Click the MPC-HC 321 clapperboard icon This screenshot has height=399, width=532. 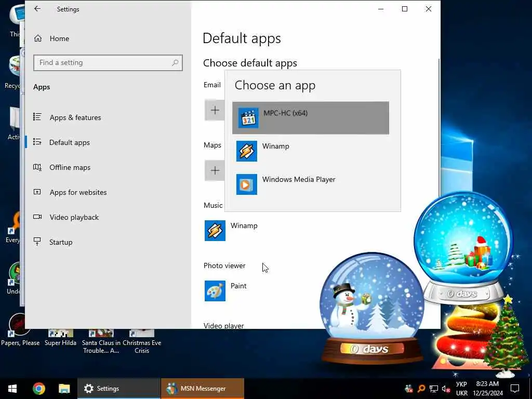(x=248, y=118)
